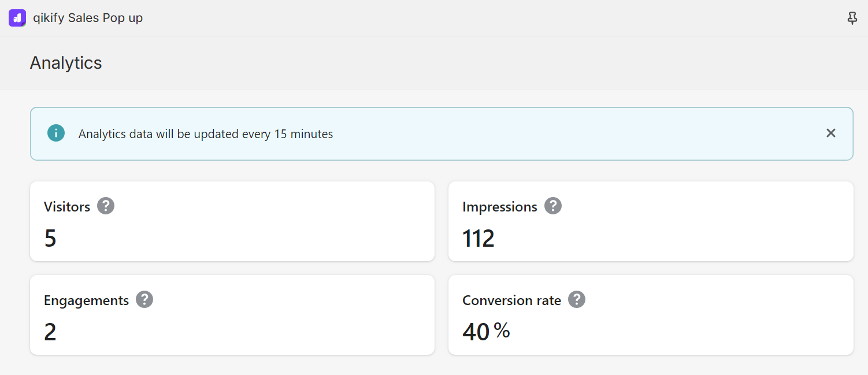The width and height of the screenshot is (868, 375).
Task: Click the info icon in the blue banner
Action: point(56,133)
